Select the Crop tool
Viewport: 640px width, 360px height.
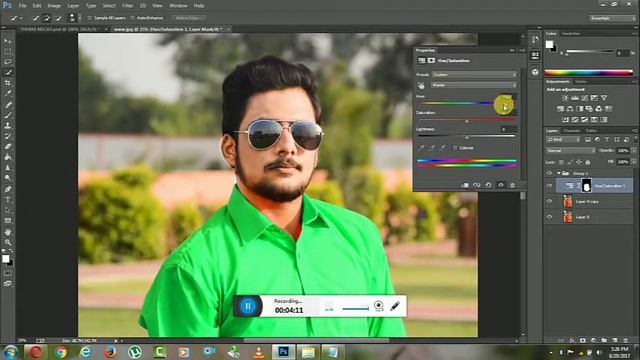[8, 83]
